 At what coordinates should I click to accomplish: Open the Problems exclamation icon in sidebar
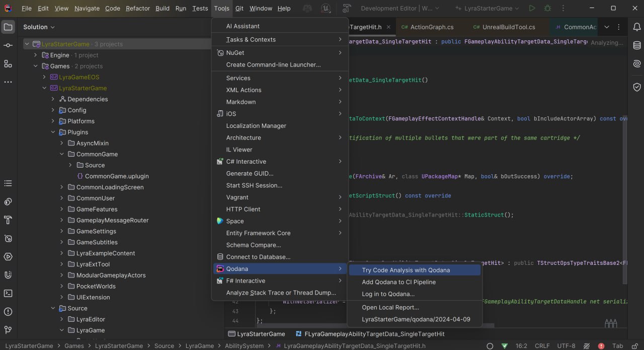tap(8, 312)
